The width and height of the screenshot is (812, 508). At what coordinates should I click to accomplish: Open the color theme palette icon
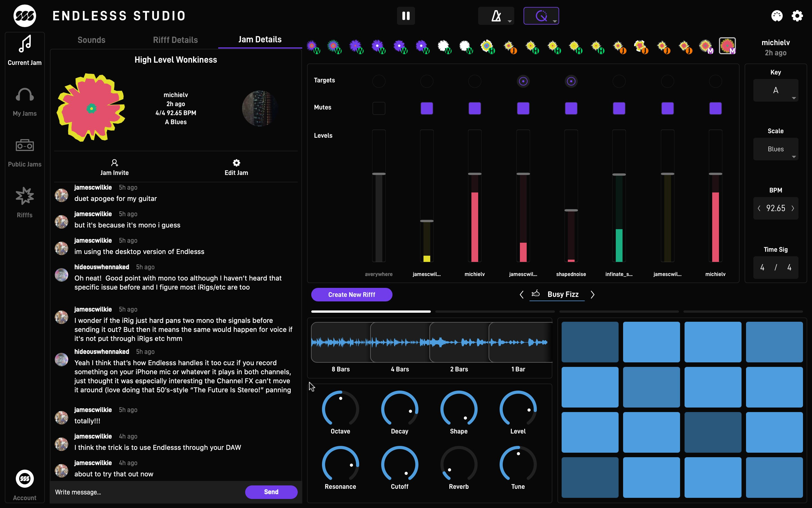click(x=777, y=16)
